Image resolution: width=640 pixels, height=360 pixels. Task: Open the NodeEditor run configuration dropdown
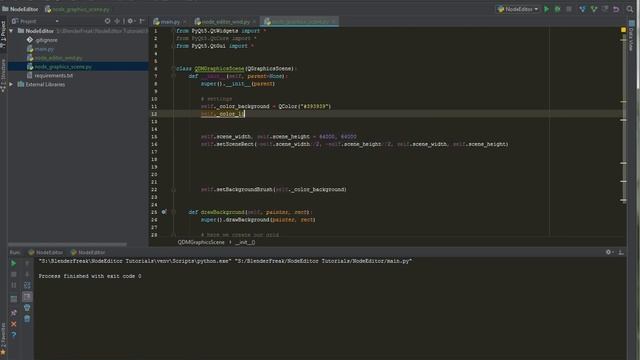tap(518, 9)
